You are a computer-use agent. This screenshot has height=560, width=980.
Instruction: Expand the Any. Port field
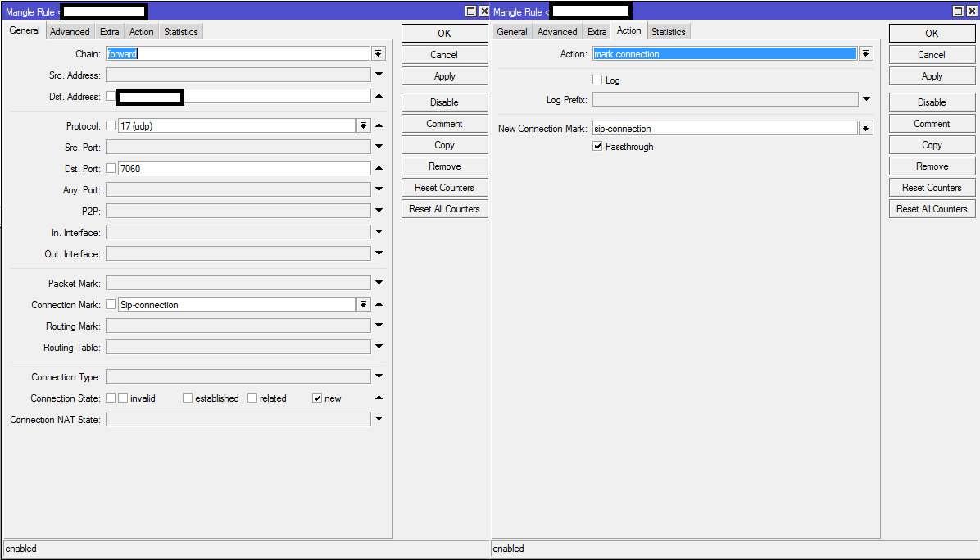click(379, 189)
